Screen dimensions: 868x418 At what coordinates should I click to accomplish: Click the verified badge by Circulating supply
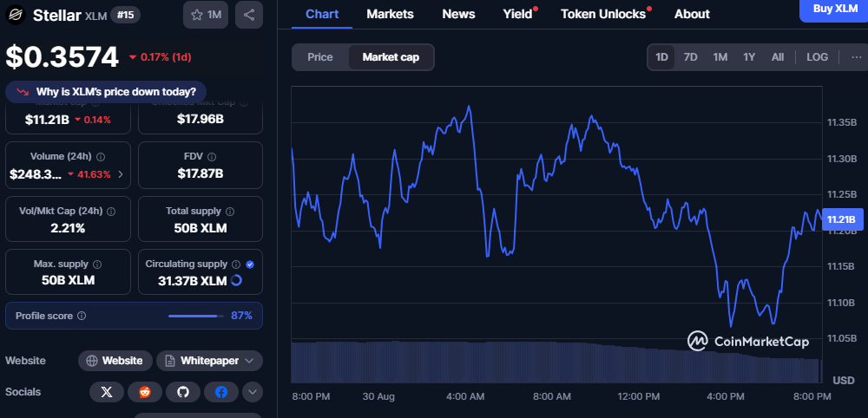pos(250,265)
